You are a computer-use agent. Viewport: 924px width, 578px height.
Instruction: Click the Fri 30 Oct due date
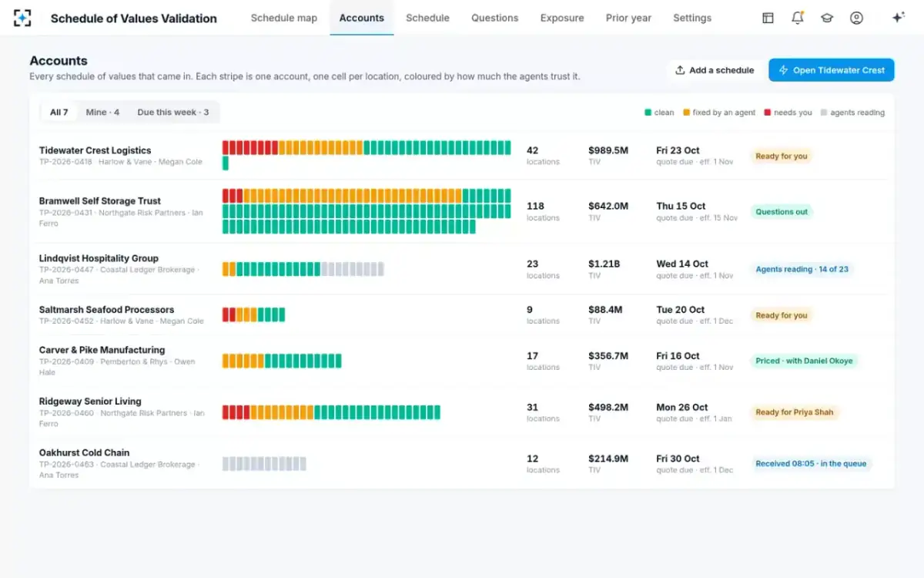(x=678, y=459)
